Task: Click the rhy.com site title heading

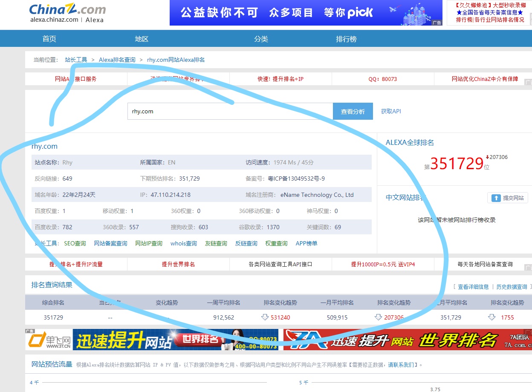Action: (44, 146)
